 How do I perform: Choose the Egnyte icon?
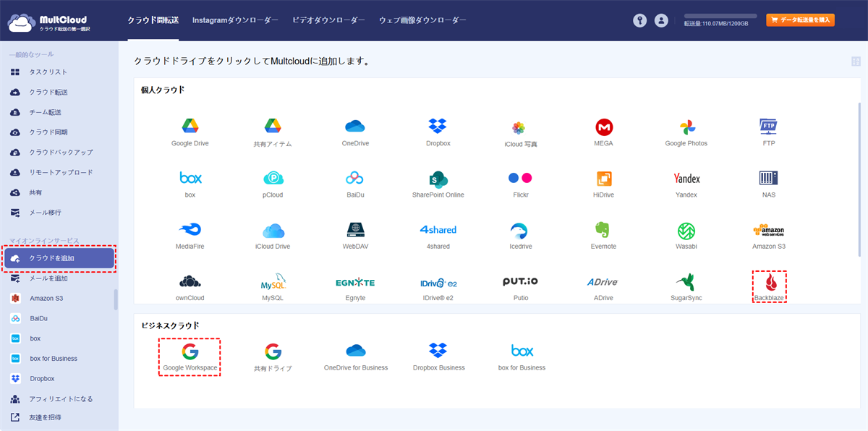(355, 282)
